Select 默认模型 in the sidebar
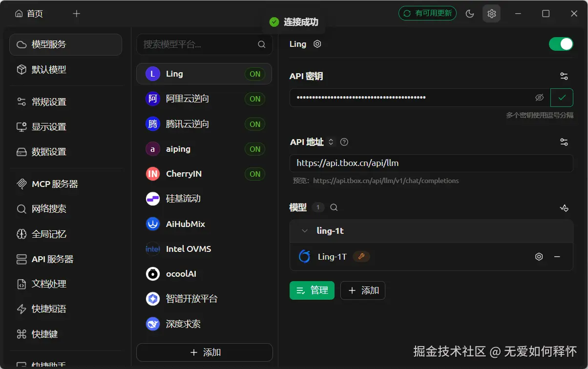Viewport: 588px width, 369px height. (49, 70)
